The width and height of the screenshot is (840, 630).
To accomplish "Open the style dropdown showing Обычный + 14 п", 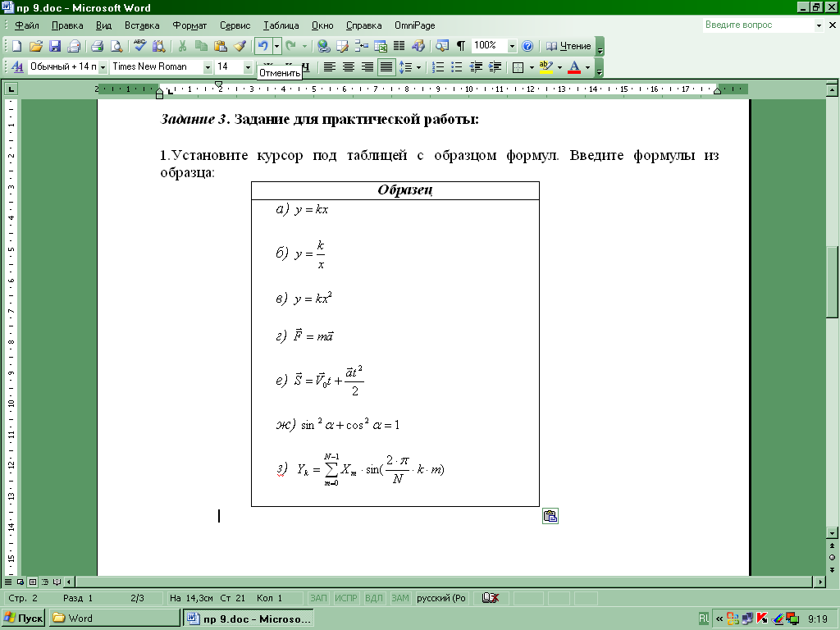I will click(103, 67).
